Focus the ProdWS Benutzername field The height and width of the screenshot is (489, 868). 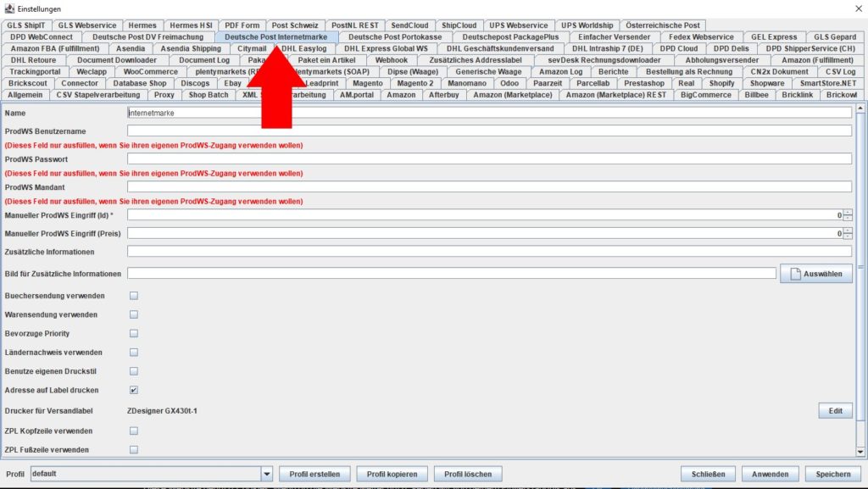coord(489,131)
